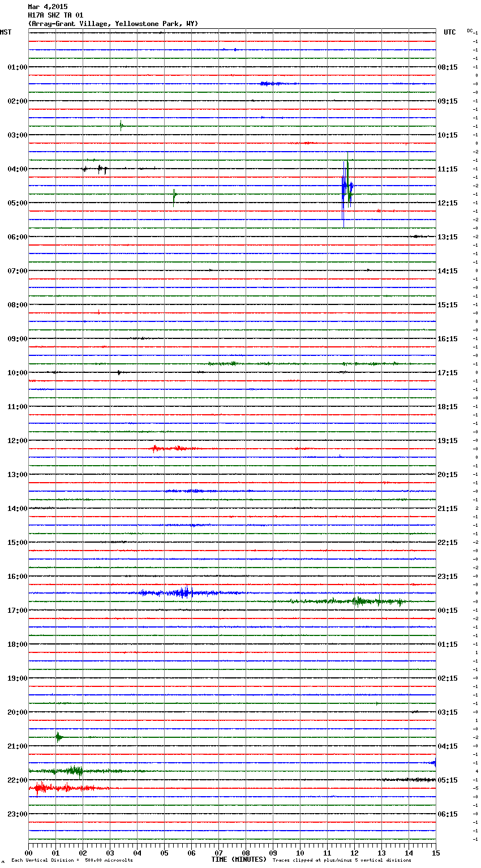Image resolution: width=481 pixels, height=868 pixels.
Task: Select the 08:00 MST time label
Action: pyautogui.click(x=17, y=305)
